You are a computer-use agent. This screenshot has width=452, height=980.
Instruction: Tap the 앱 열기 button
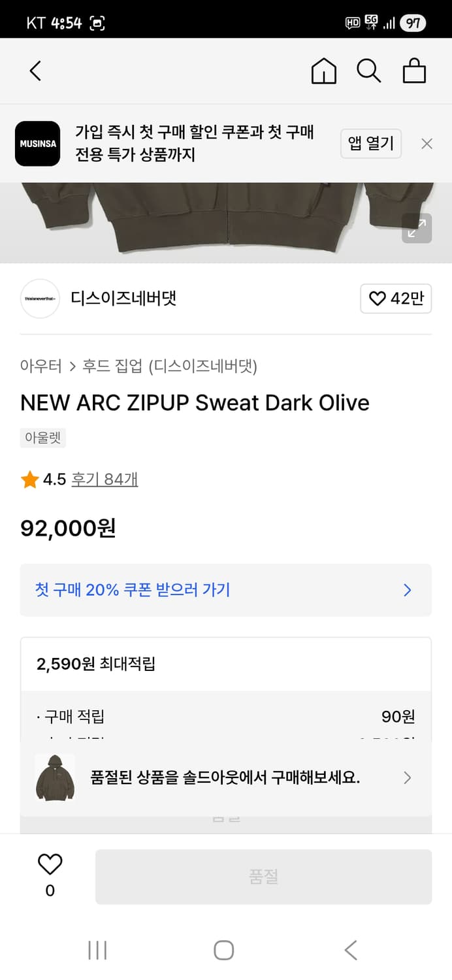(370, 143)
